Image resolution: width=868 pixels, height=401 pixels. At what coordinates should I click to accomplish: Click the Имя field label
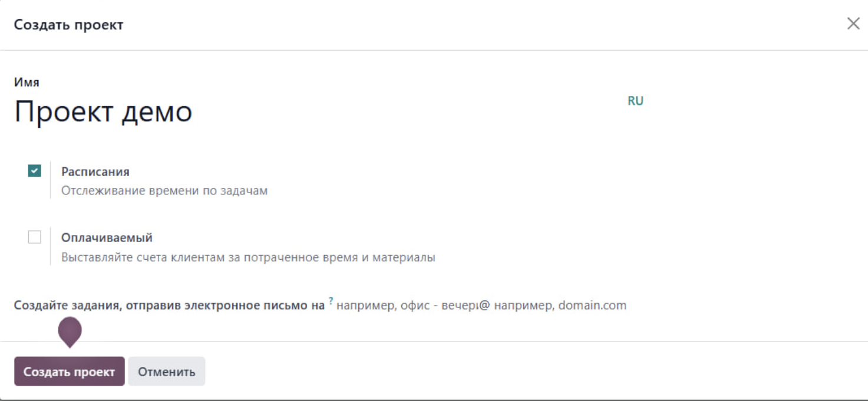(x=27, y=82)
